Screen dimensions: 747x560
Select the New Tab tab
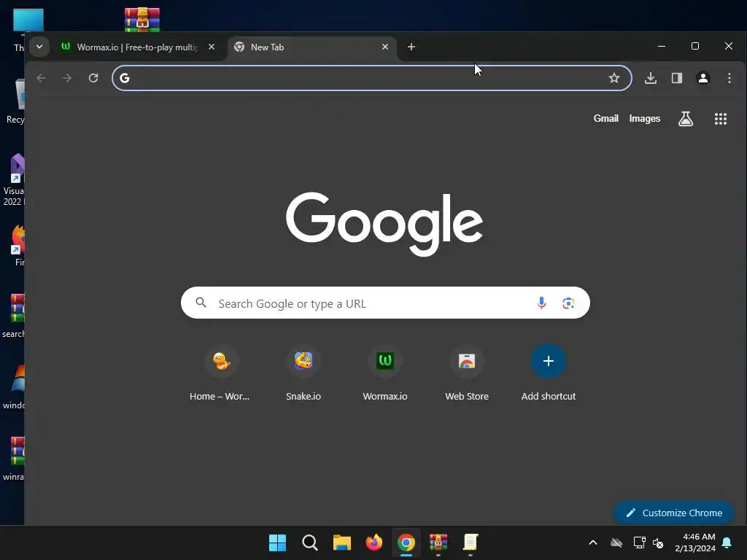pyautogui.click(x=312, y=47)
